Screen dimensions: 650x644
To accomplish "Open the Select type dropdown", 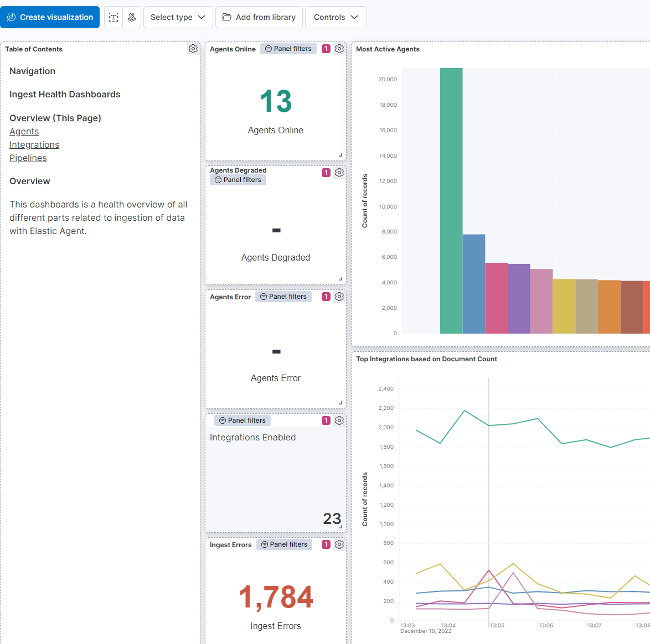I will pos(178,17).
